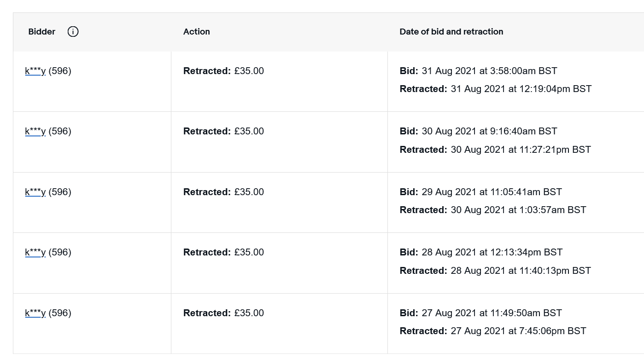The width and height of the screenshot is (644, 359).
Task: Select the bid time 29 Aug 11:05:41am BST
Action: [492, 192]
